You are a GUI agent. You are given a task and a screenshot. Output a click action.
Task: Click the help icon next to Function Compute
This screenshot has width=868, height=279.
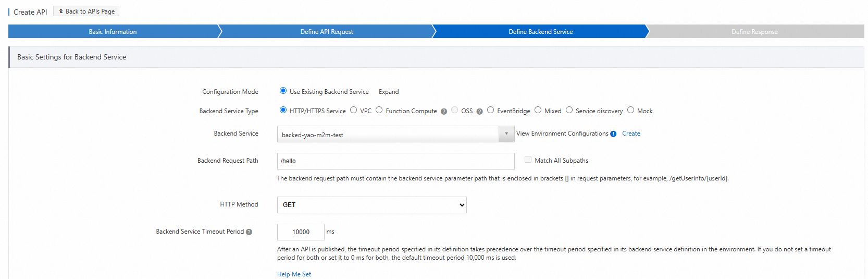pos(444,112)
